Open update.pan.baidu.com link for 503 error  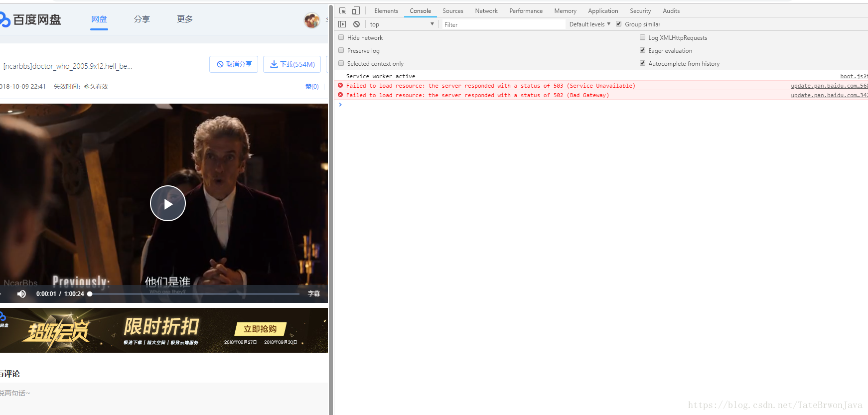829,86
